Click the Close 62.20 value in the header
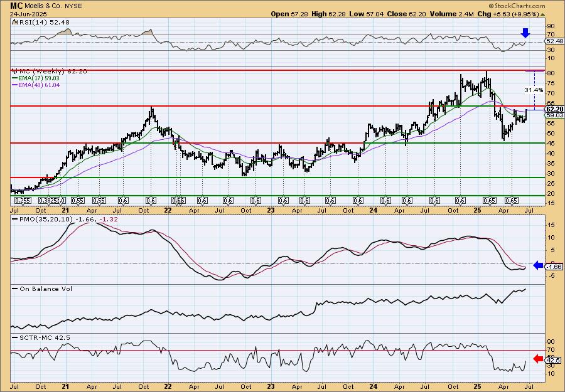565x392 pixels. pos(406,14)
